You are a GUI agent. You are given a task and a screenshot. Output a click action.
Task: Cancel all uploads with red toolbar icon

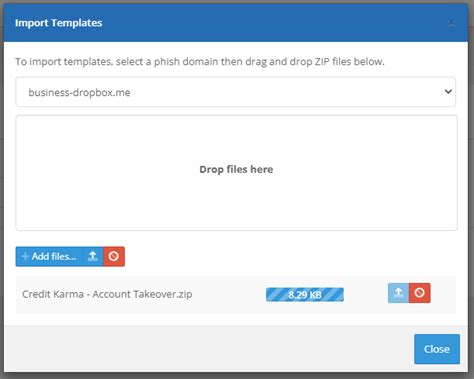pos(114,256)
